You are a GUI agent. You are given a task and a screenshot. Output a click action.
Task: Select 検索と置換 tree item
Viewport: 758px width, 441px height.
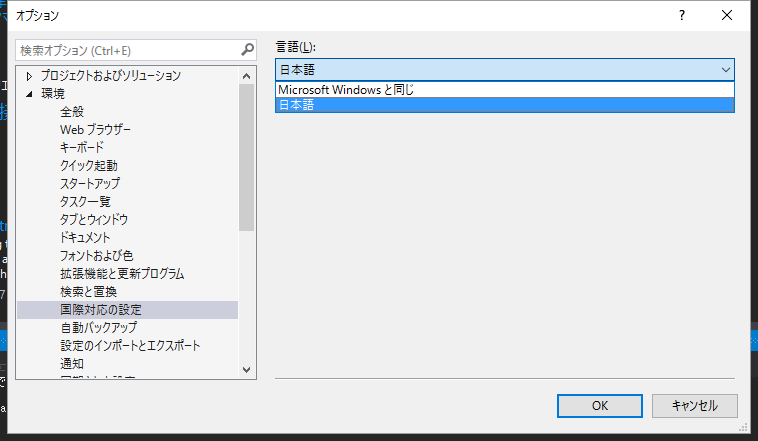pyautogui.click(x=88, y=292)
